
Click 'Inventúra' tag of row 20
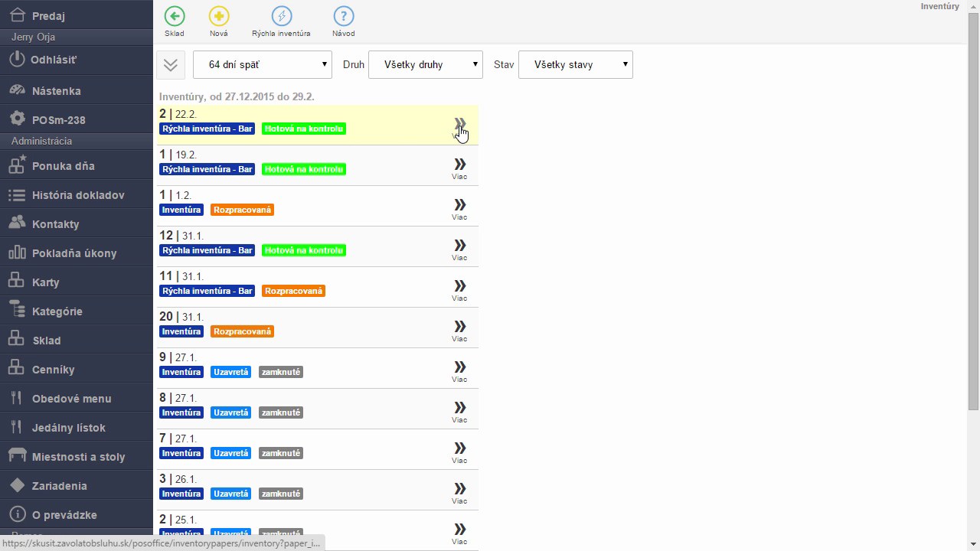(x=181, y=331)
